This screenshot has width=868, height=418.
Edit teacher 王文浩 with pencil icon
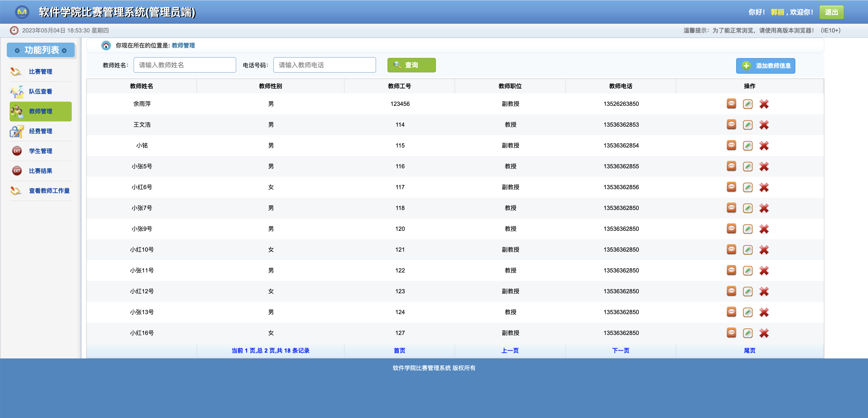pyautogui.click(x=747, y=125)
